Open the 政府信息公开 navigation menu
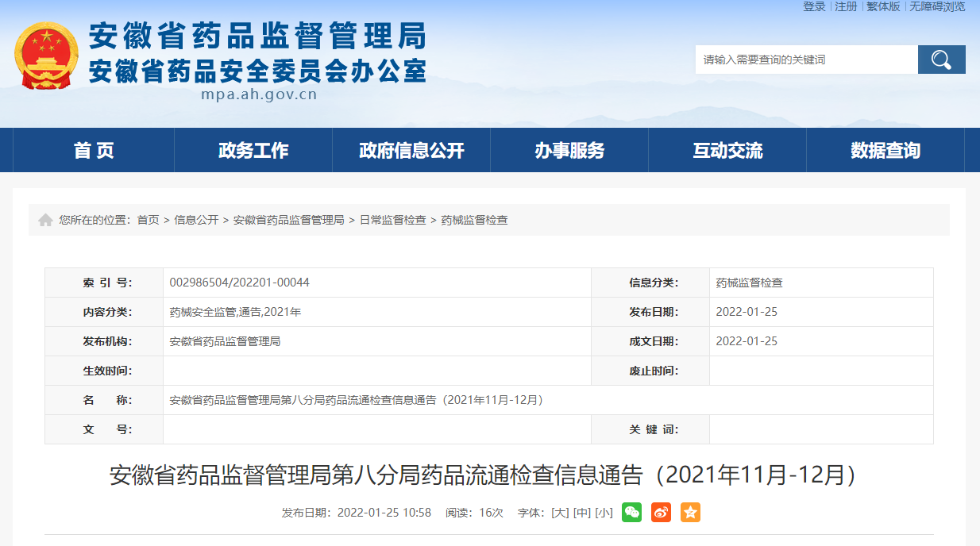980x546 pixels. pos(411,150)
